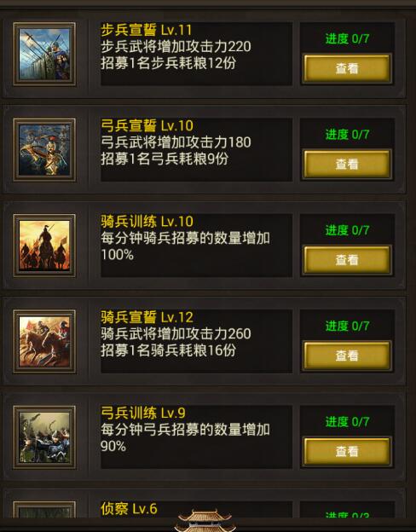Select the 弓兵训练 90% description panel
This screenshot has height=532, width=416.
(196, 437)
